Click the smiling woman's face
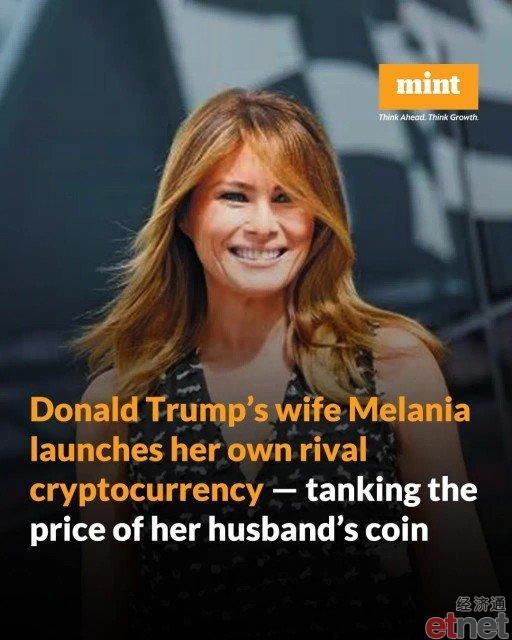The image size is (512, 640). [253, 229]
